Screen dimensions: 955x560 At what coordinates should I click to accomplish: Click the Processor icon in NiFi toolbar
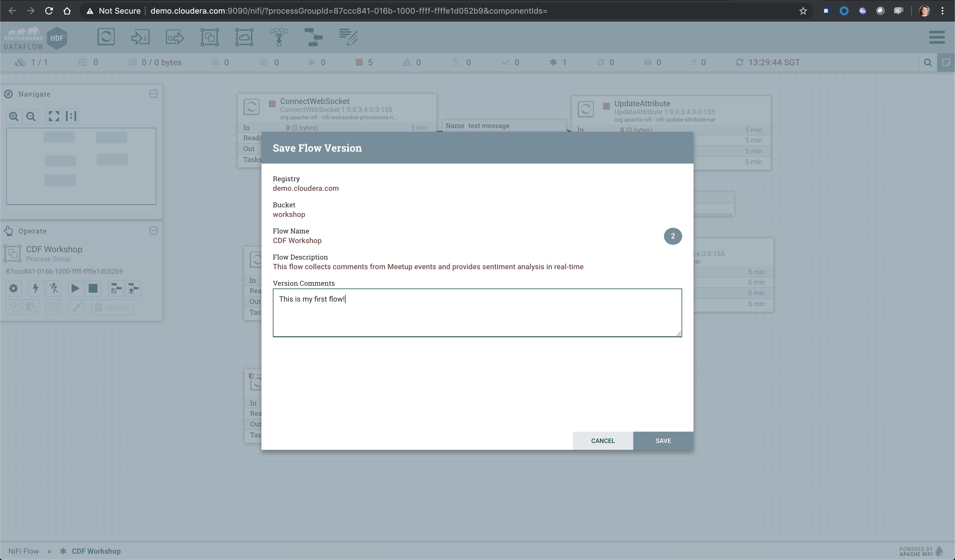click(106, 37)
